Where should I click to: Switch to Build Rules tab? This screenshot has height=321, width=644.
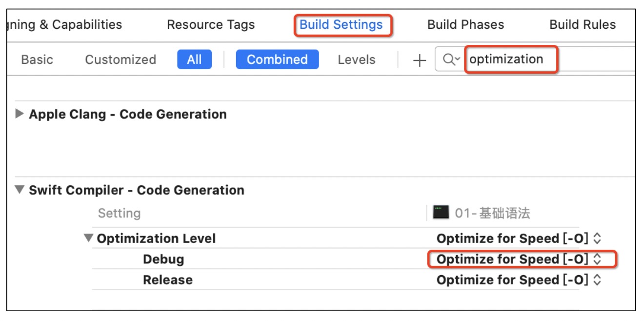pyautogui.click(x=582, y=24)
